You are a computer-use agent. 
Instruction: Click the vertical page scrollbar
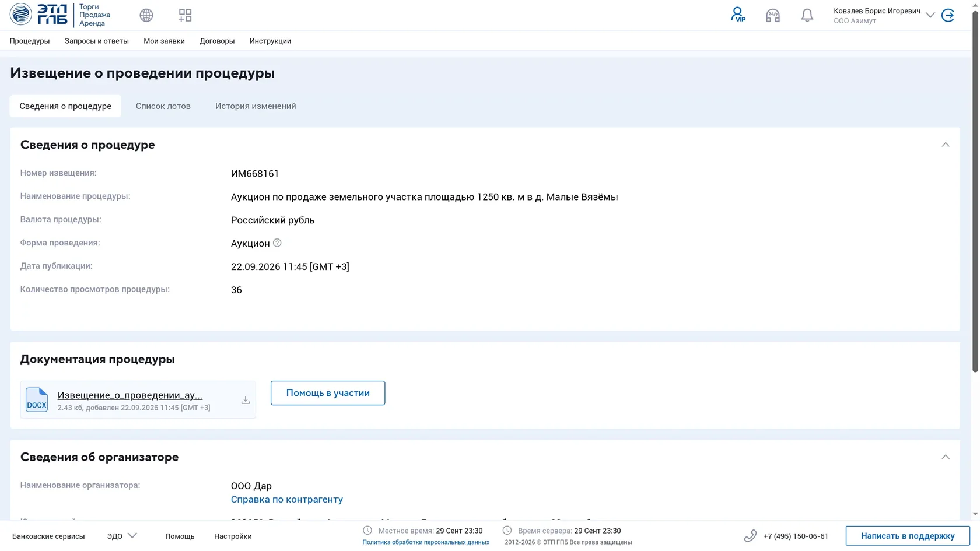[975, 192]
